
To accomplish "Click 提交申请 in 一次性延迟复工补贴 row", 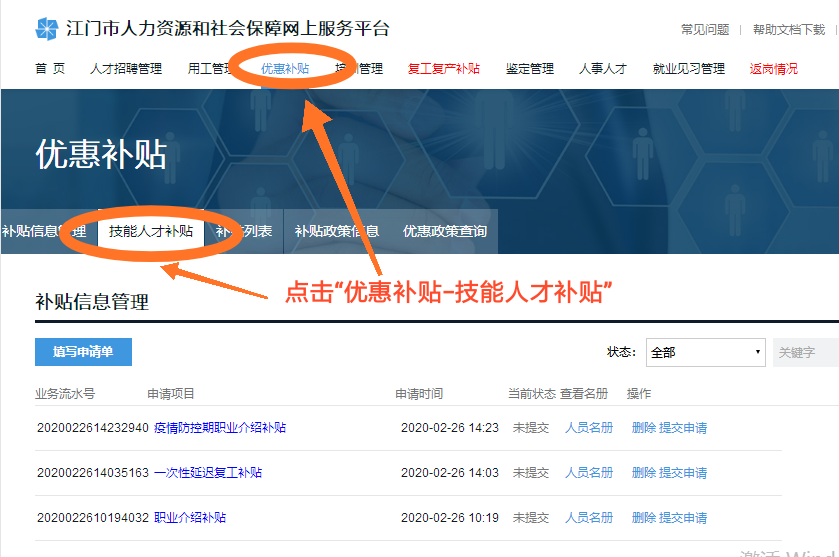I will click(683, 472).
